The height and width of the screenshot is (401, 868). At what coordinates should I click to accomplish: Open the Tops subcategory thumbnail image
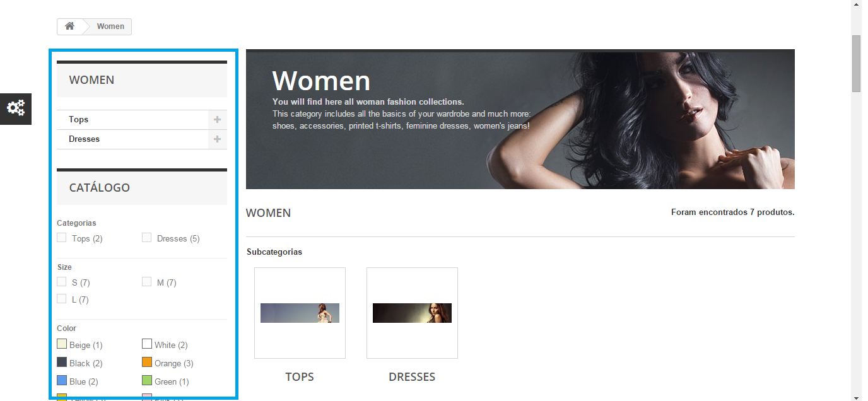[x=300, y=313]
